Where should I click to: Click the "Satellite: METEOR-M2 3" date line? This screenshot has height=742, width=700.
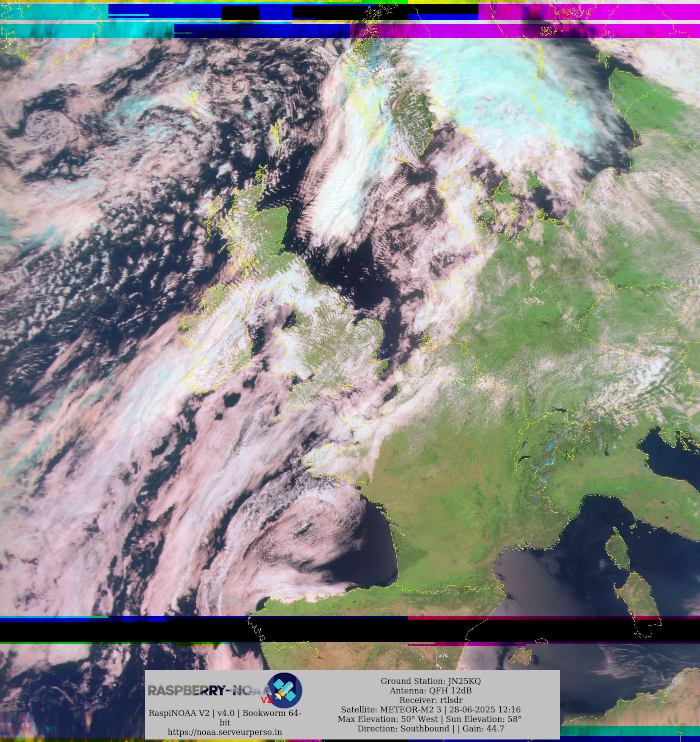coord(430,709)
